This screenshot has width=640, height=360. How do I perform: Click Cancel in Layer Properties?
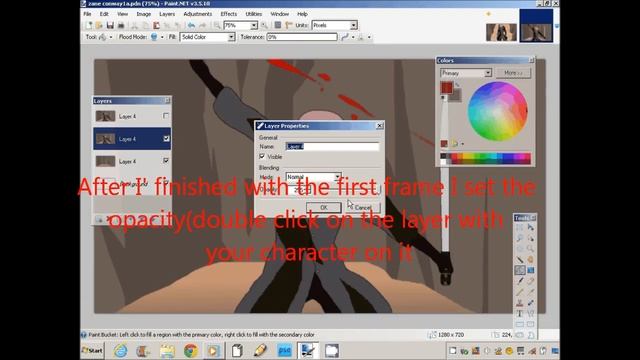click(362, 207)
